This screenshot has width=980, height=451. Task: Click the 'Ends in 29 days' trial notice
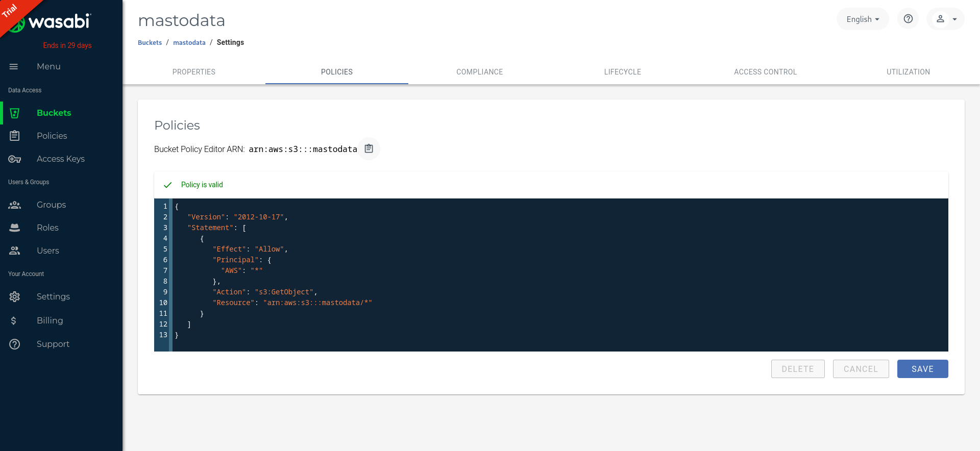click(67, 45)
